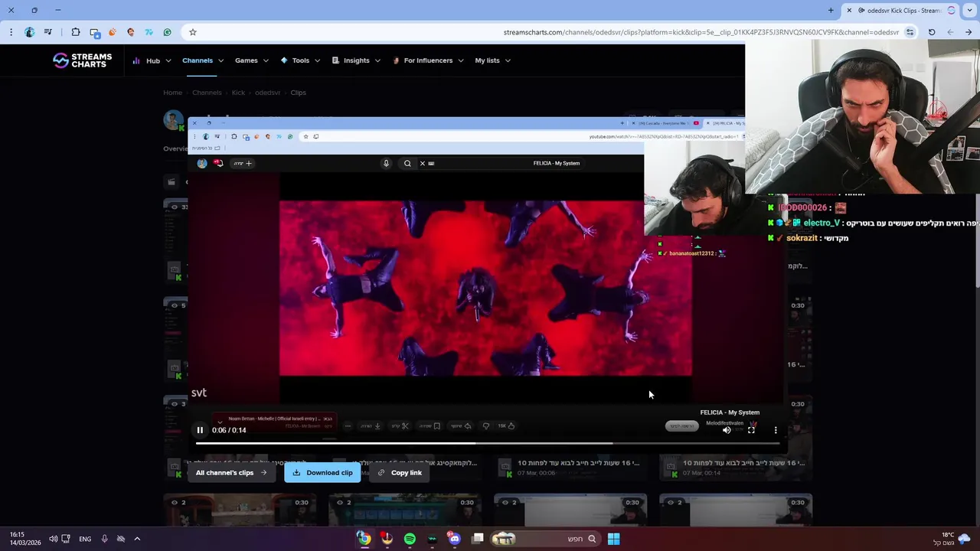Image resolution: width=980 pixels, height=551 pixels.
Task: Seek on the clip progress bar
Action: click(487, 443)
